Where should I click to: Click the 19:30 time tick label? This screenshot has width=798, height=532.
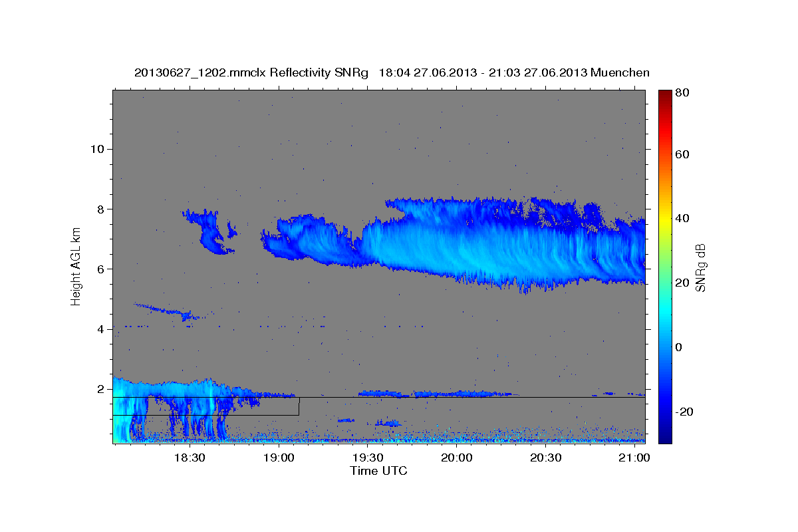click(368, 458)
